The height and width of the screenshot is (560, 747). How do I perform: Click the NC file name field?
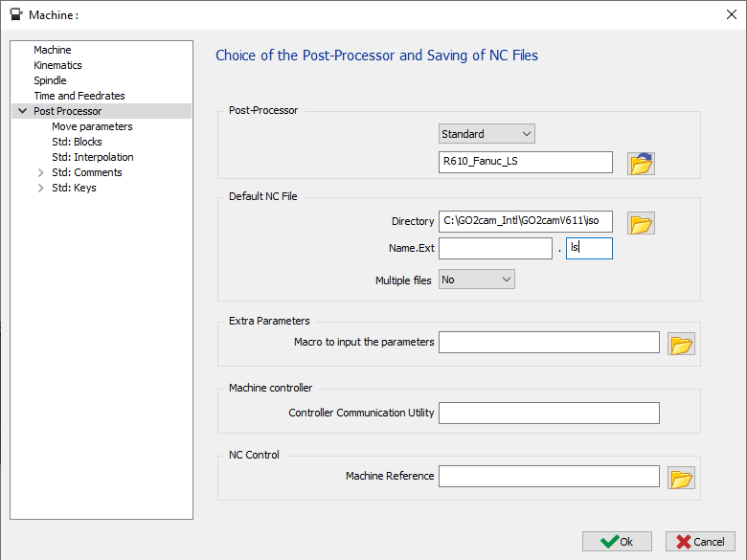click(x=495, y=249)
